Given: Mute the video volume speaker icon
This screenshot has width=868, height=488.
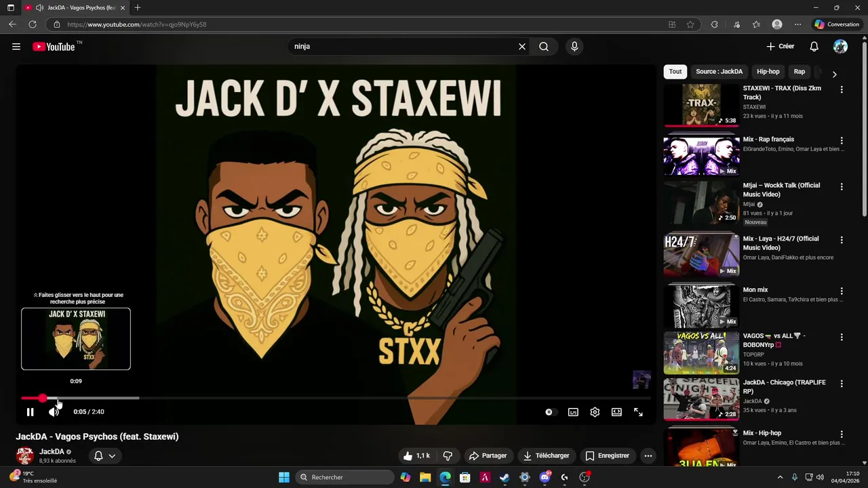Looking at the screenshot, I should (54, 412).
